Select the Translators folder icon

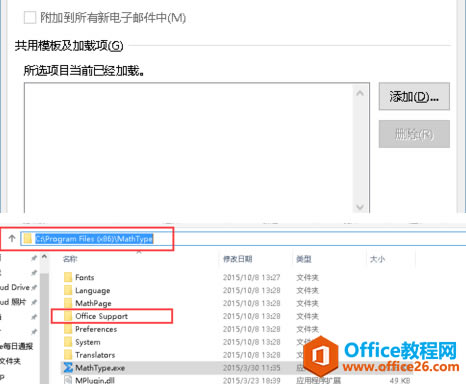pos(68,355)
